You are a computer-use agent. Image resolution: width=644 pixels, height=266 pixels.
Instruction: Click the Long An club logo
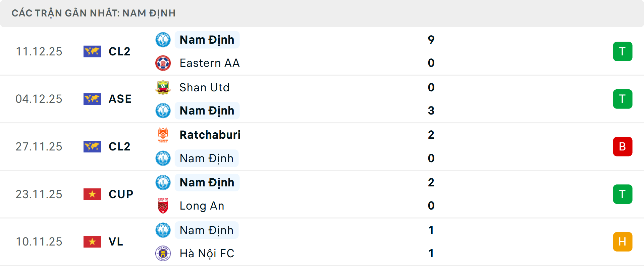tap(163, 206)
